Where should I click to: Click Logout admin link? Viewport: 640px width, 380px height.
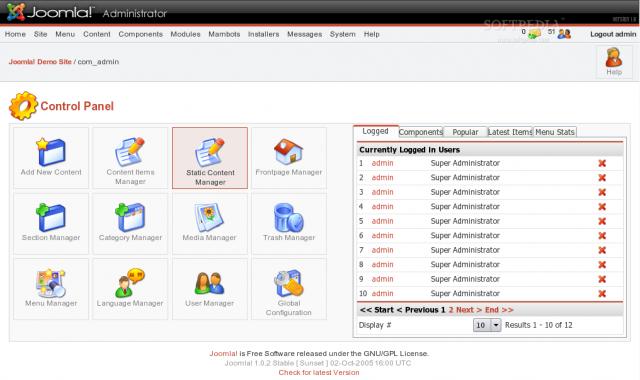point(613,34)
